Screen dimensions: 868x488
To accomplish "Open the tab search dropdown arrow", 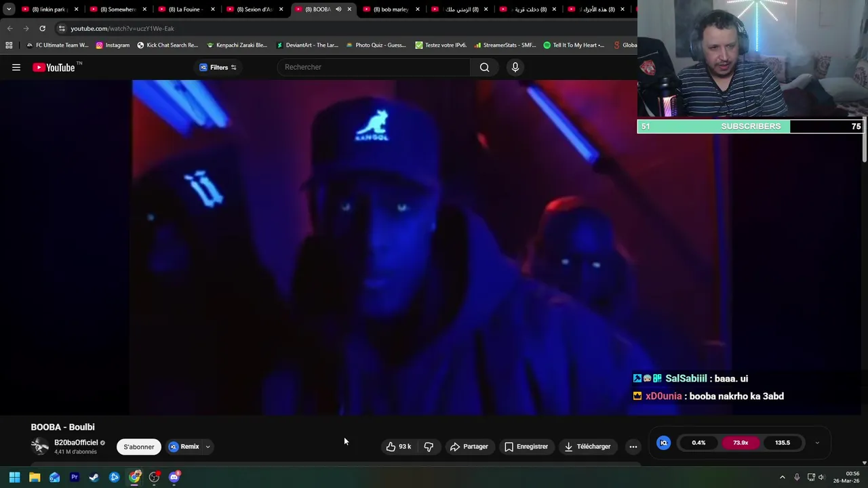I will pos(9,9).
